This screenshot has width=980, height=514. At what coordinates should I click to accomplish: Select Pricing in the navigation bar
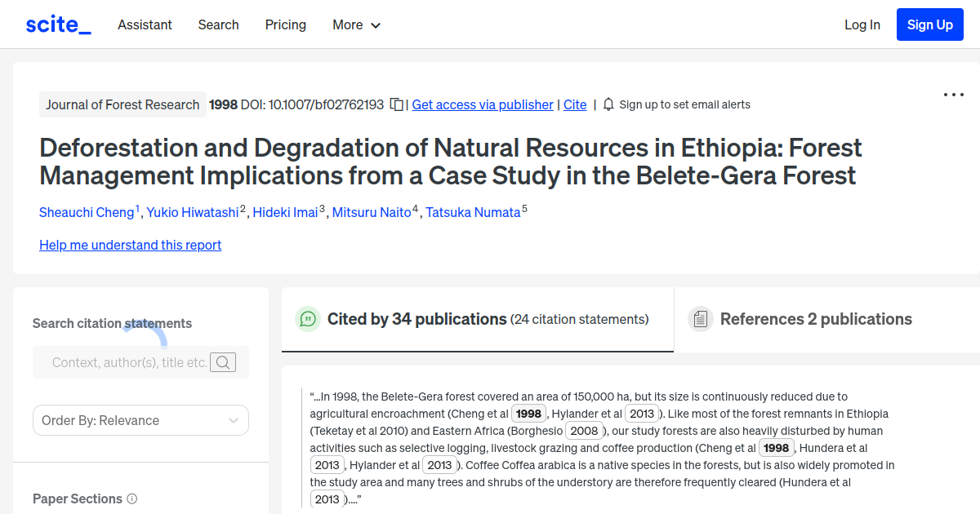point(285,24)
